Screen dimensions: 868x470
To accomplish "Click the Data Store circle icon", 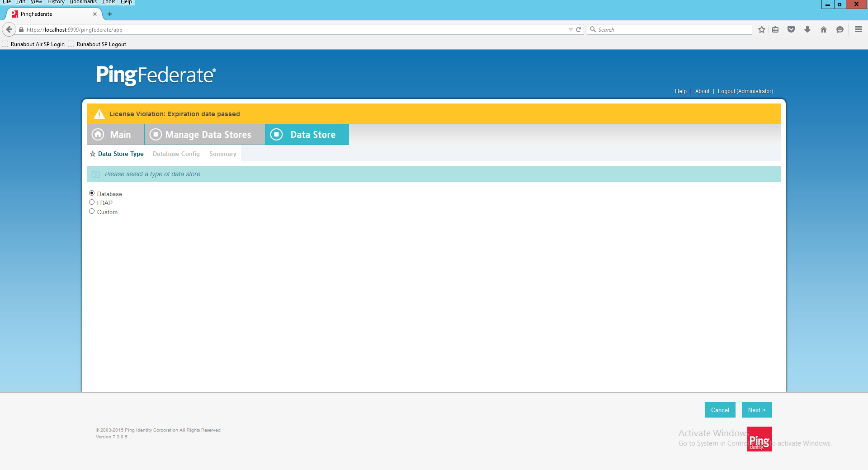I will pyautogui.click(x=276, y=135).
